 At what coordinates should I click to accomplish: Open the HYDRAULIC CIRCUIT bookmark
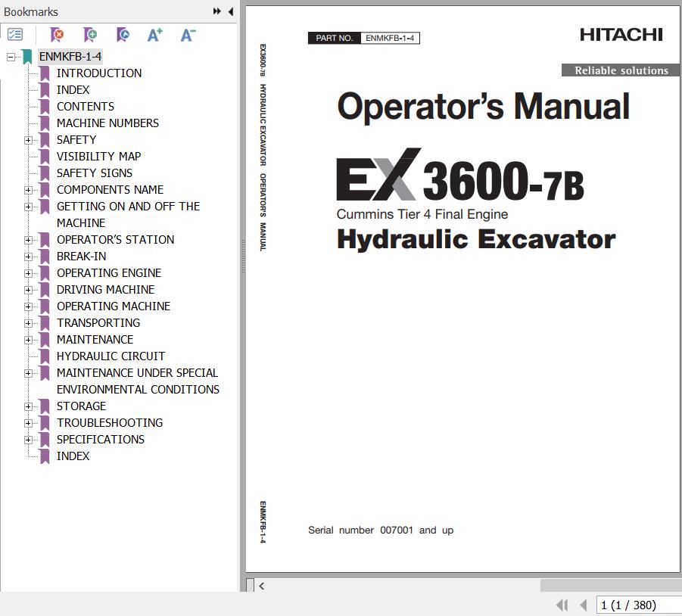coord(111,356)
